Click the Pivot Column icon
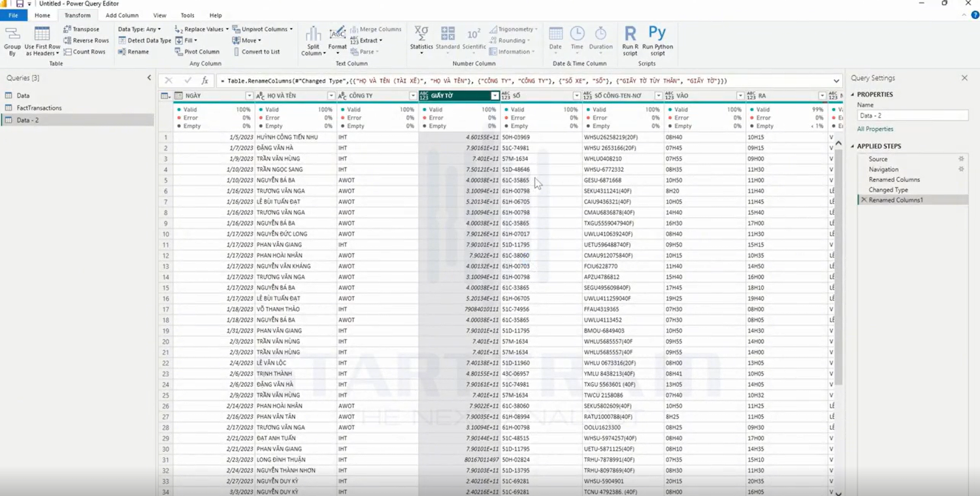 click(179, 52)
